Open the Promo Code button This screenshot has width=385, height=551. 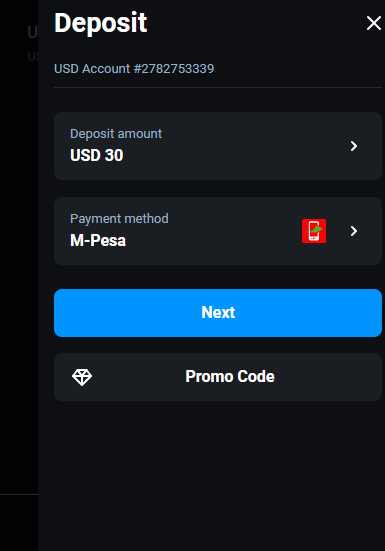coord(218,377)
